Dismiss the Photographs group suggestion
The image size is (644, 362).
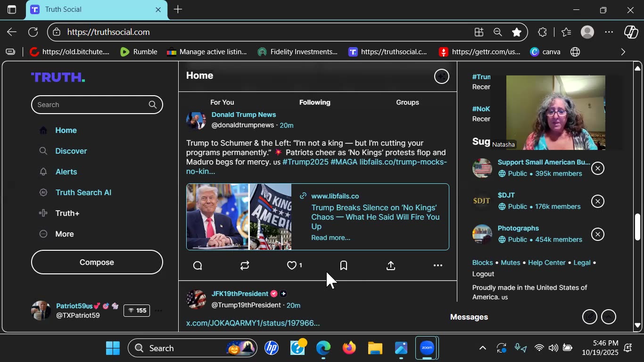[x=598, y=235]
